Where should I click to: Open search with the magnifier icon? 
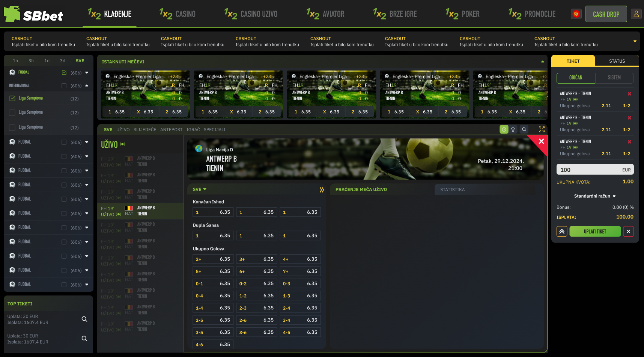[x=524, y=129]
